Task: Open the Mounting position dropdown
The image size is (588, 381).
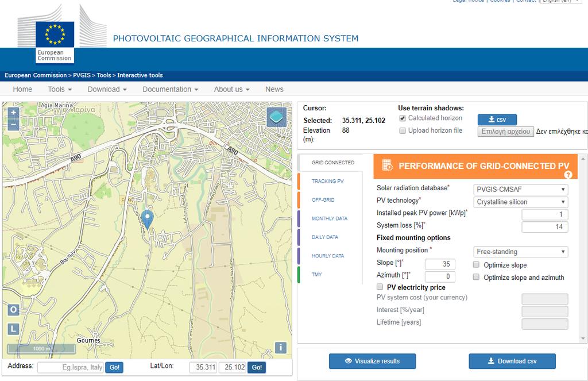Action: (x=520, y=252)
